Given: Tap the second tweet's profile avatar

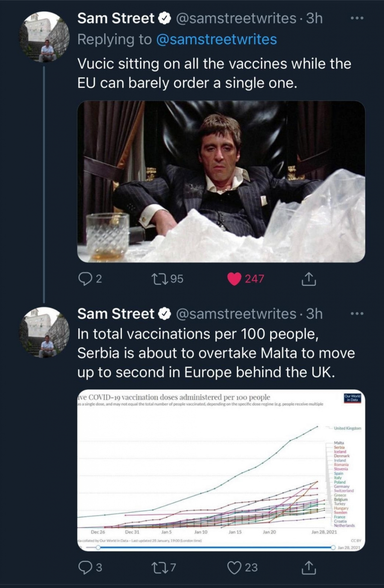Looking at the screenshot, I should click(x=44, y=332).
